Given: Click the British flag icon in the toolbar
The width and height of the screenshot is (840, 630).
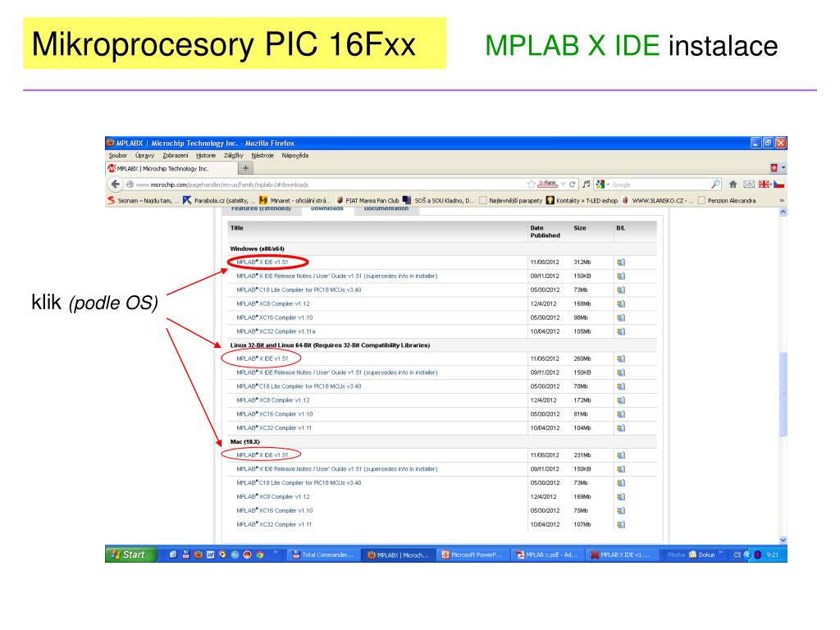Looking at the screenshot, I should pyautogui.click(x=764, y=185).
